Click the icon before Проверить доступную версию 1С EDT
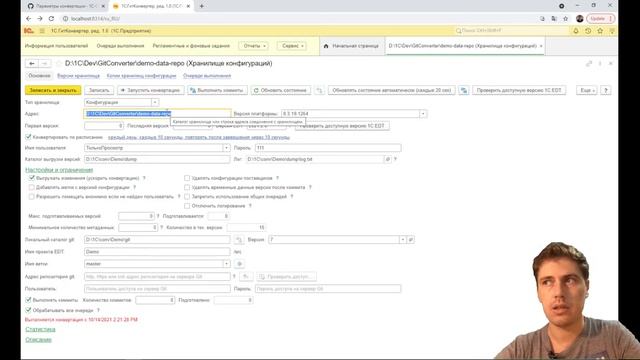The width and height of the screenshot is (640, 360). click(x=464, y=90)
